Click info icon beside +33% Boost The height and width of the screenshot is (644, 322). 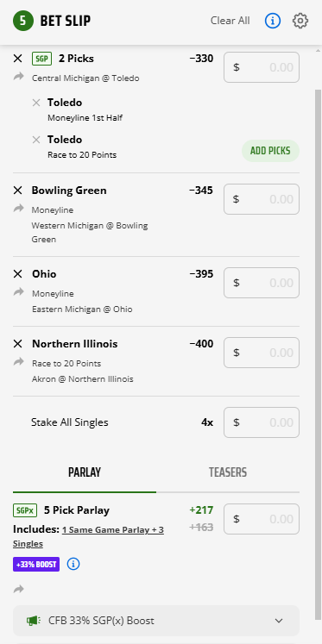(73, 564)
